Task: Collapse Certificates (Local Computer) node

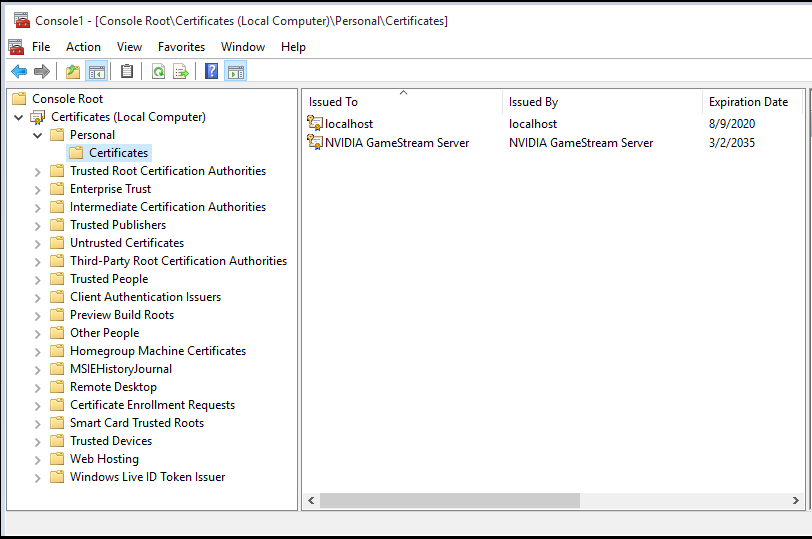Action: click(x=19, y=118)
